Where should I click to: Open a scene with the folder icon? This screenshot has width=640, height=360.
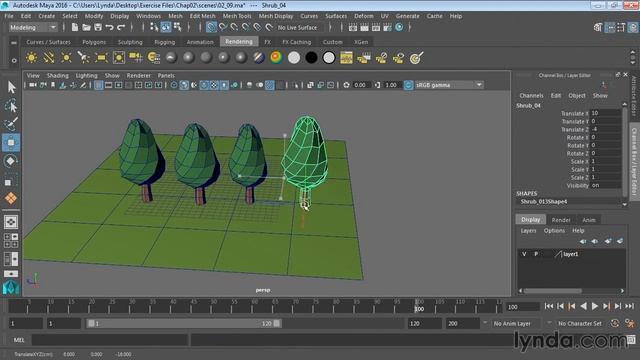86,27
